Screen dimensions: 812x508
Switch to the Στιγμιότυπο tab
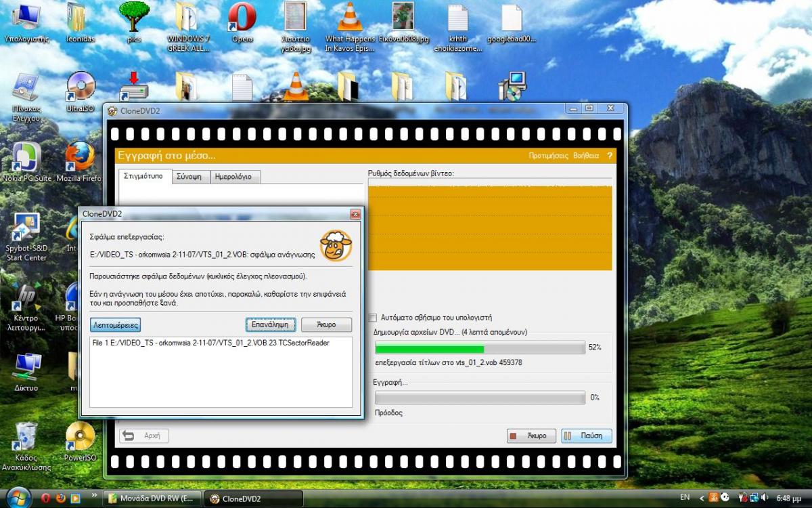(x=145, y=176)
